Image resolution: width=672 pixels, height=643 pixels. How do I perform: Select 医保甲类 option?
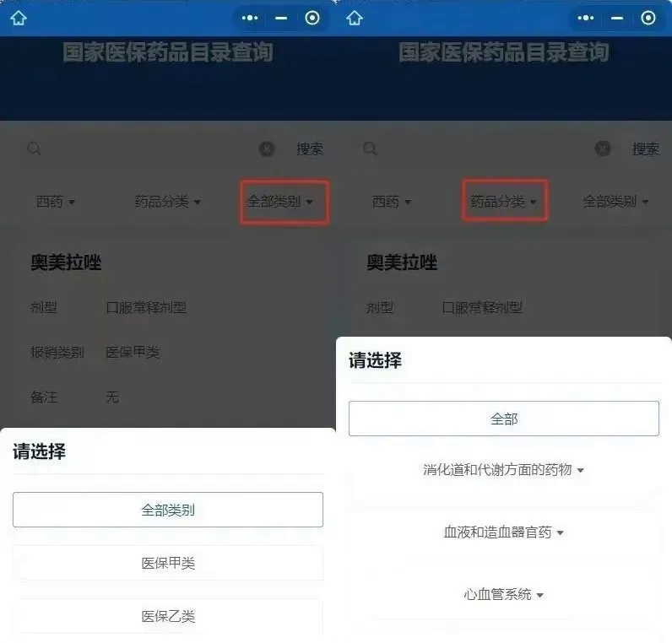click(168, 563)
